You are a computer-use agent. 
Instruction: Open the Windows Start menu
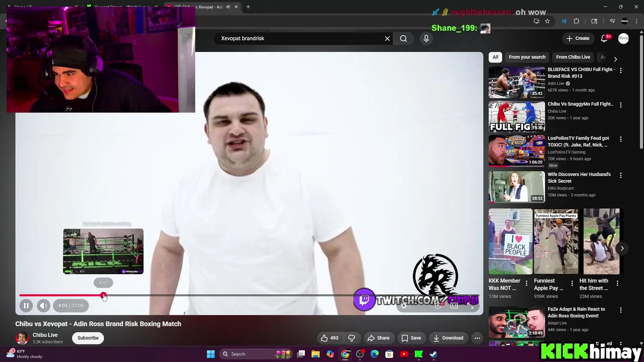pos(211,354)
